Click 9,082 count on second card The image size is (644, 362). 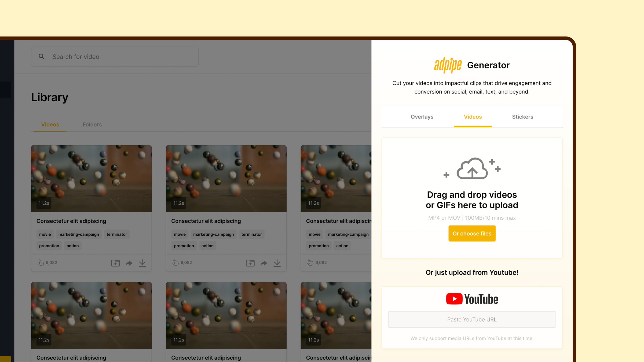point(186,263)
